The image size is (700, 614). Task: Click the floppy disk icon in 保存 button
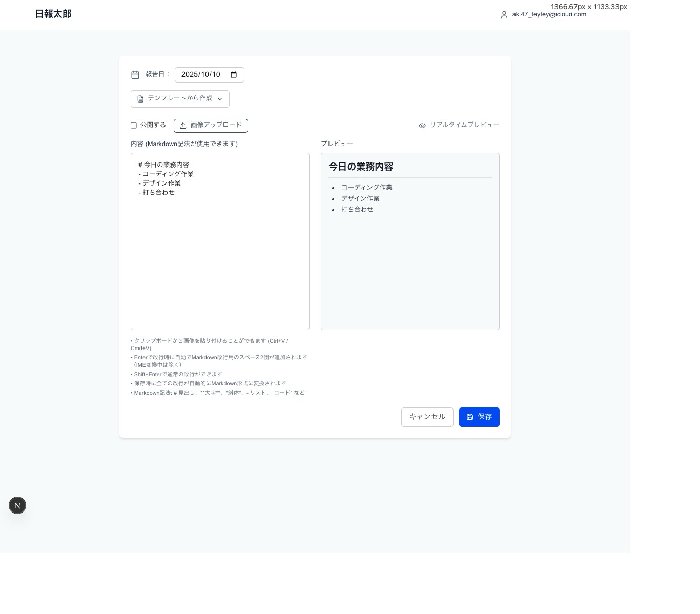(x=470, y=417)
